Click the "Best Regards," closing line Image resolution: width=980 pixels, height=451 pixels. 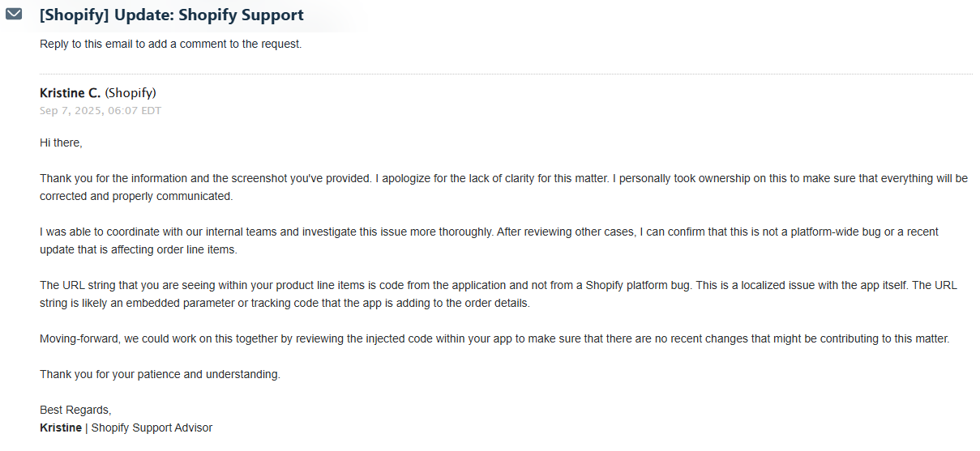pos(75,410)
